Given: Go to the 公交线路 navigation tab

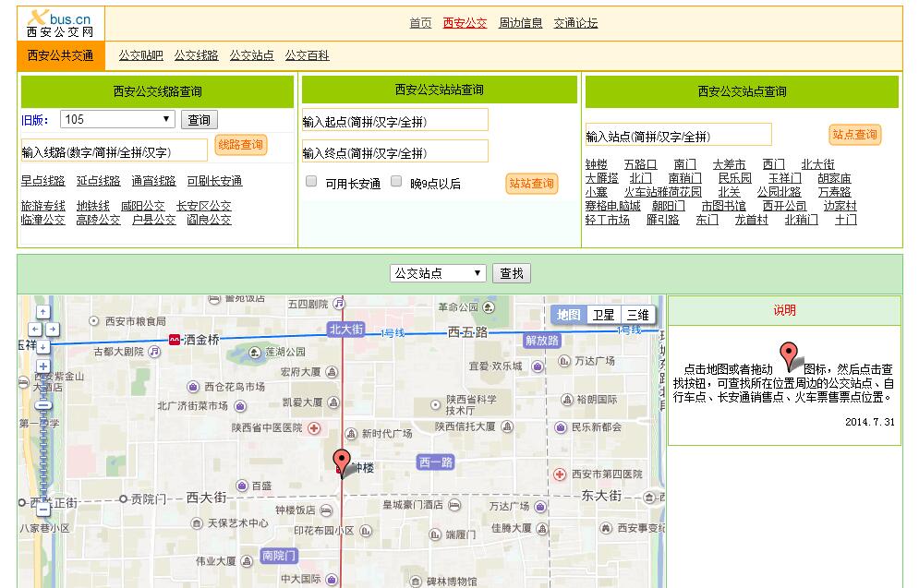Looking at the screenshot, I should (196, 55).
